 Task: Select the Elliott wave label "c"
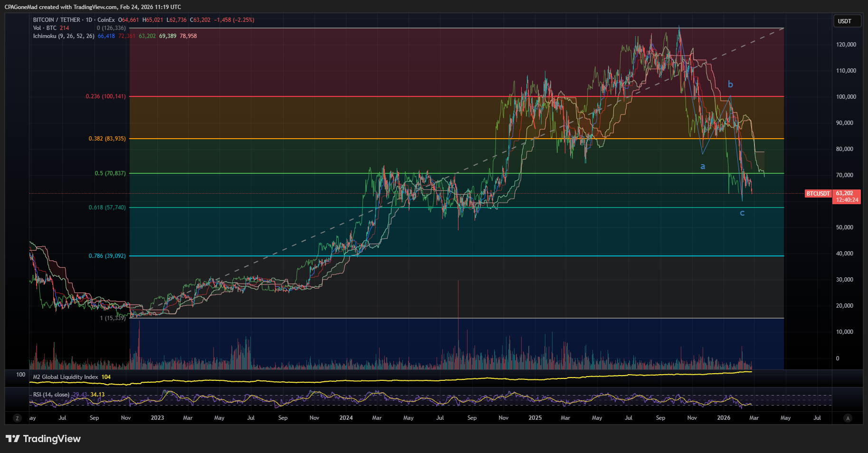(742, 213)
